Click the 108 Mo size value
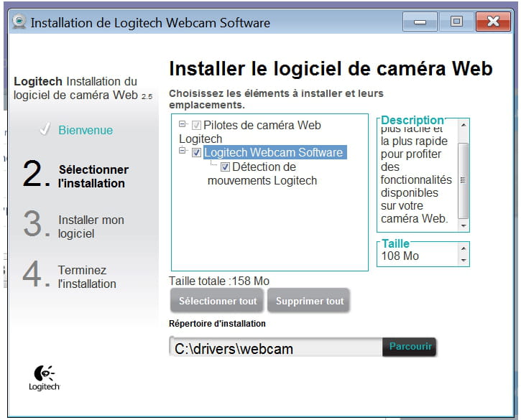This screenshot has width=521, height=420. [400, 256]
